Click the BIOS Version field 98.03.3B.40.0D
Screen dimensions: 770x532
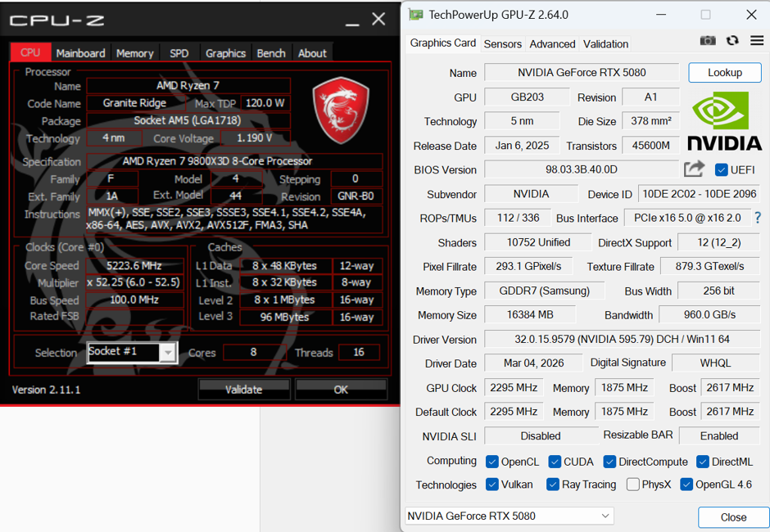pyautogui.click(x=582, y=169)
